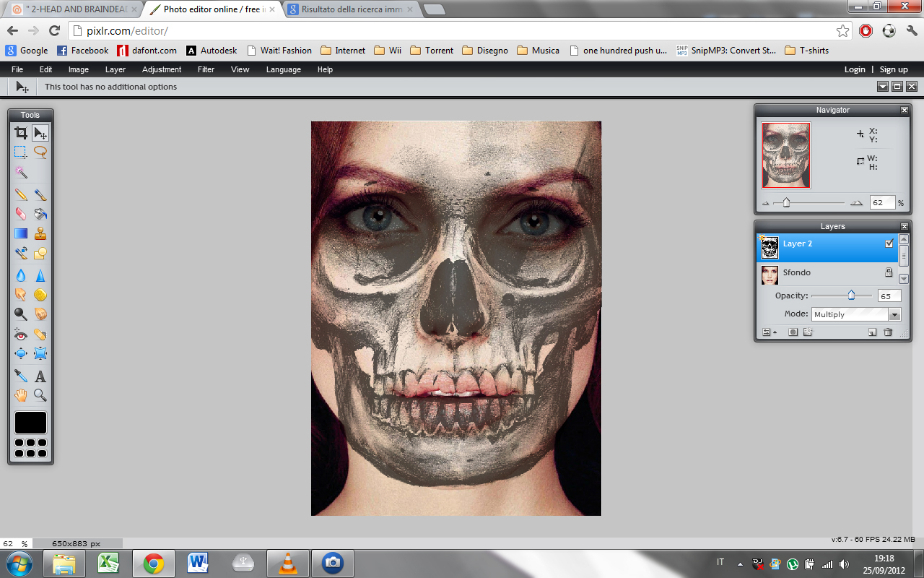Image resolution: width=924 pixels, height=578 pixels.
Task: Select the Pencil tool
Action: pyautogui.click(x=21, y=194)
